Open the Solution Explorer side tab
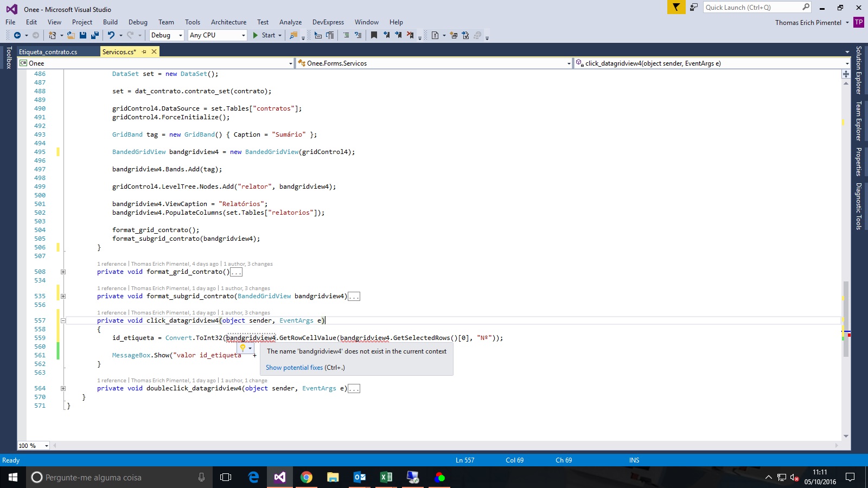The height and width of the screenshot is (488, 868). point(859,70)
